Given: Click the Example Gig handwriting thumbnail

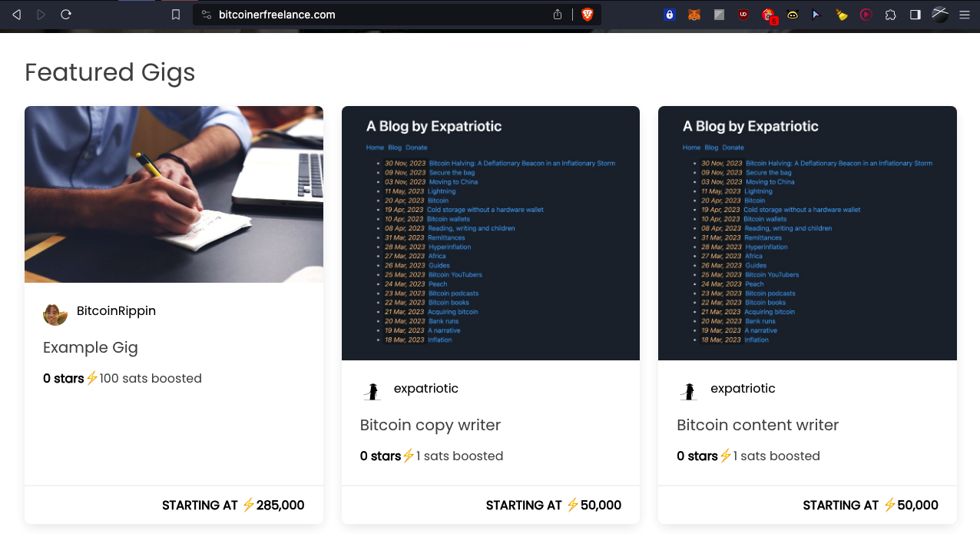Looking at the screenshot, I should pos(174,194).
